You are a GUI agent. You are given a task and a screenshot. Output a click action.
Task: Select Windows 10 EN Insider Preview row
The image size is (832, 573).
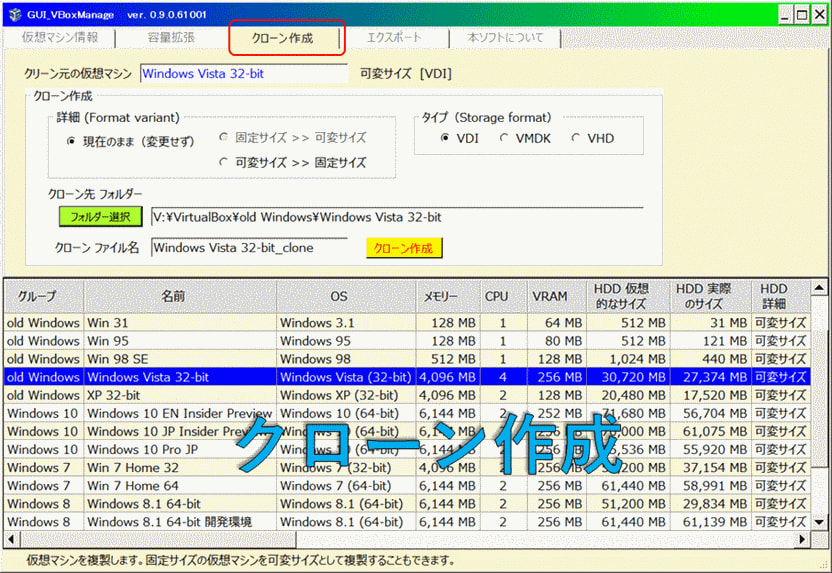tap(407, 413)
